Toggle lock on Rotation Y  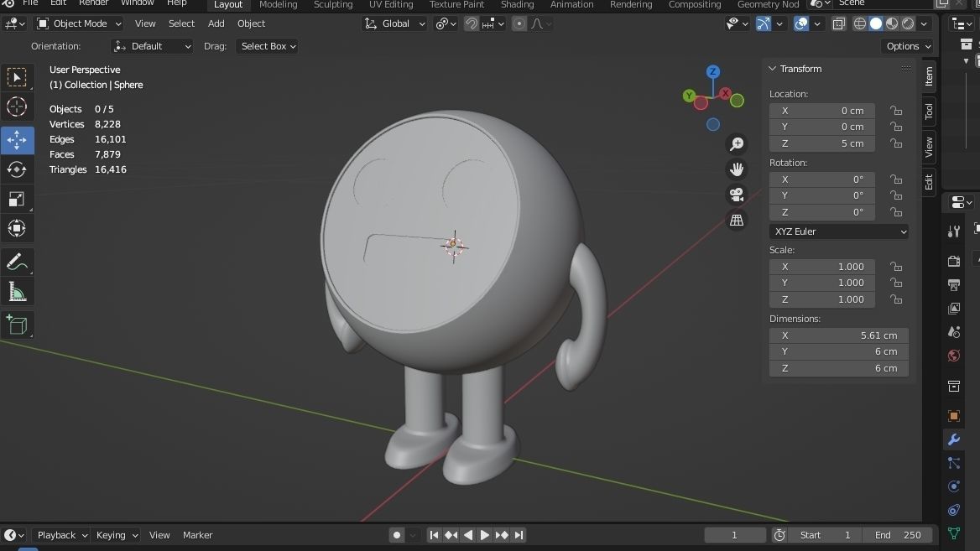point(896,195)
